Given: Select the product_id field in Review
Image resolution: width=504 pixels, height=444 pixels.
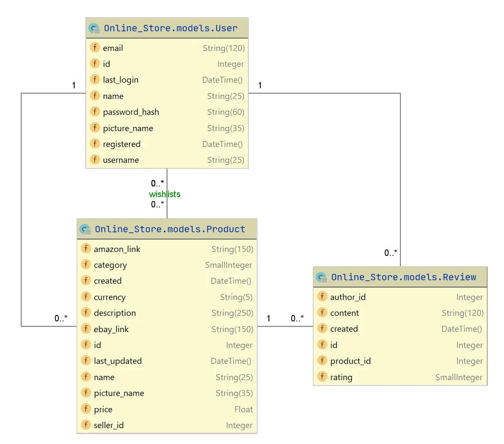Looking at the screenshot, I should click(350, 361).
